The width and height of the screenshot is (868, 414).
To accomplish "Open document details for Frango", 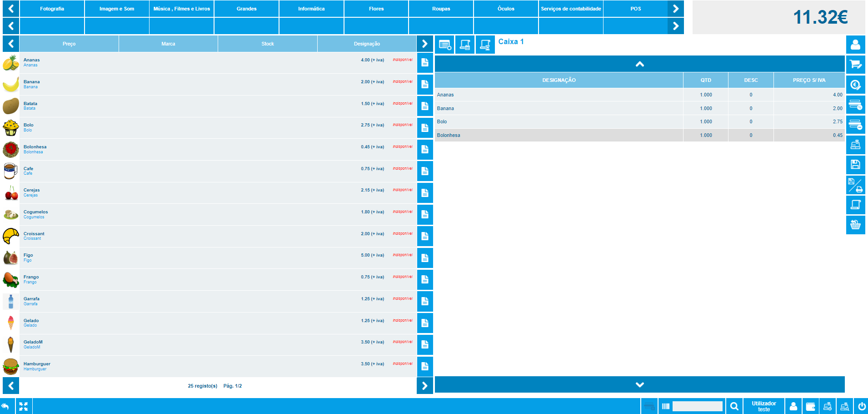I will 425,279.
